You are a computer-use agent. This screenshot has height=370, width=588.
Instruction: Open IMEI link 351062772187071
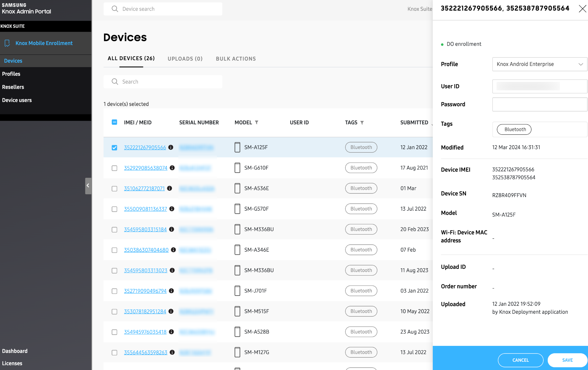[144, 188]
